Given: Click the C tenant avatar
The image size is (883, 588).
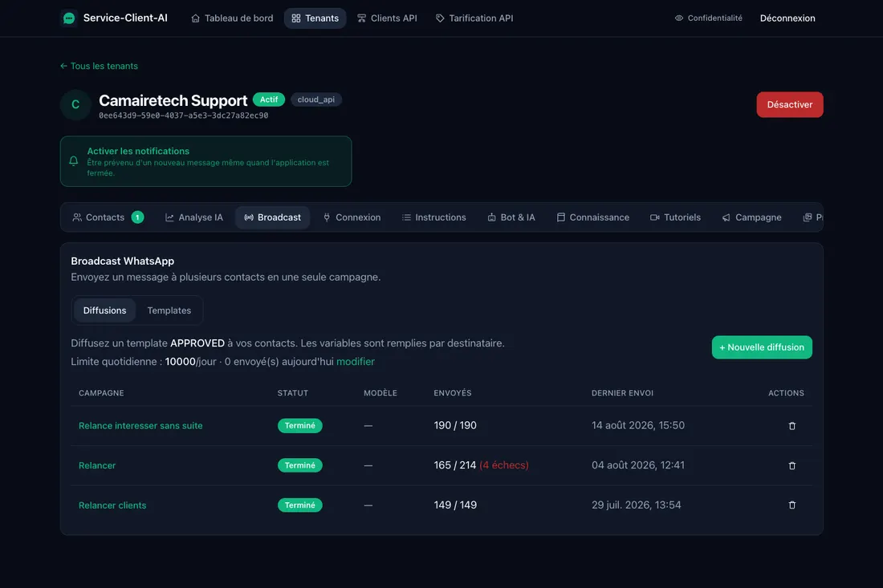Looking at the screenshot, I should [75, 104].
